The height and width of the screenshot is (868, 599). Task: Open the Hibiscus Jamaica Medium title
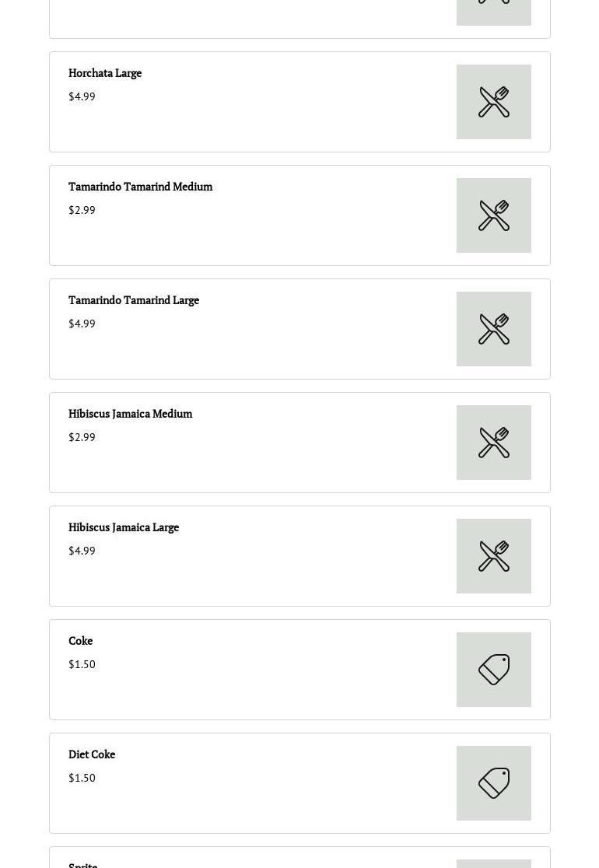(131, 414)
